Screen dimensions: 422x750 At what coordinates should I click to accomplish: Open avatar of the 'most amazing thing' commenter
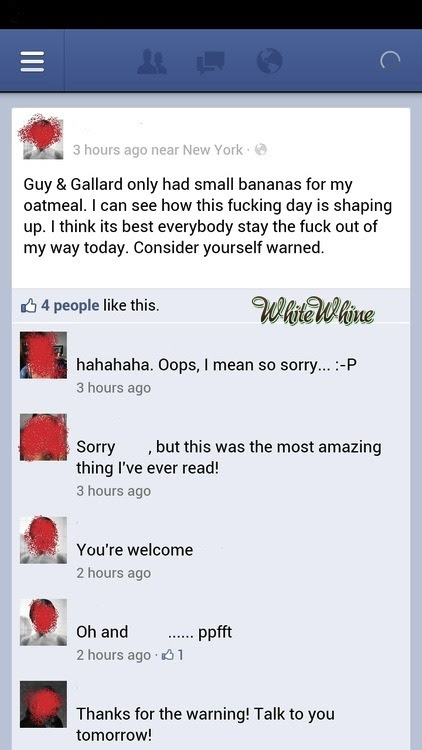(x=44, y=437)
